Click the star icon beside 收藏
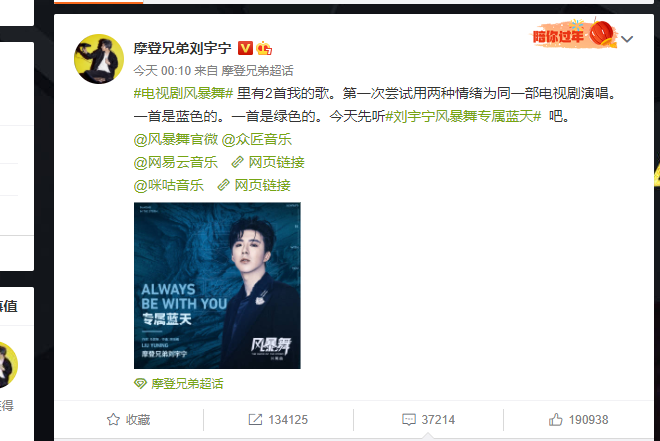 point(113,420)
